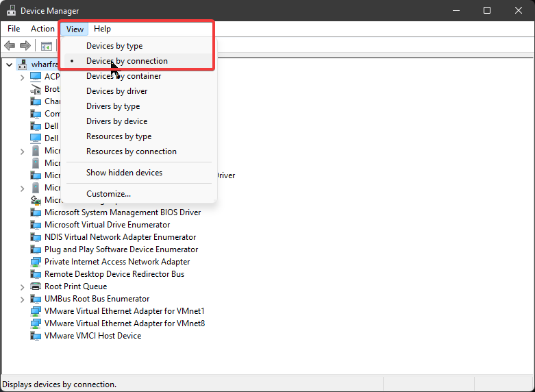535x392 pixels.
Task: Click icon beside Microsoft System Management BIOS Driver
Action: (x=36, y=212)
